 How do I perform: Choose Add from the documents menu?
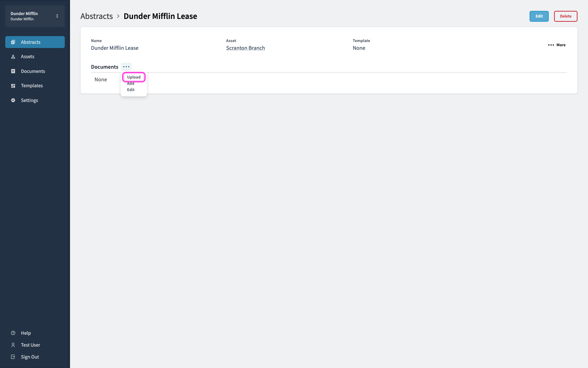pos(131,84)
